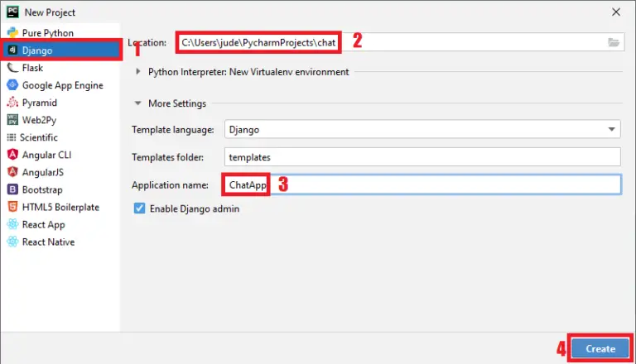Image resolution: width=636 pixels, height=364 pixels.
Task: Pick the Google App Engine icon
Action: point(12,85)
